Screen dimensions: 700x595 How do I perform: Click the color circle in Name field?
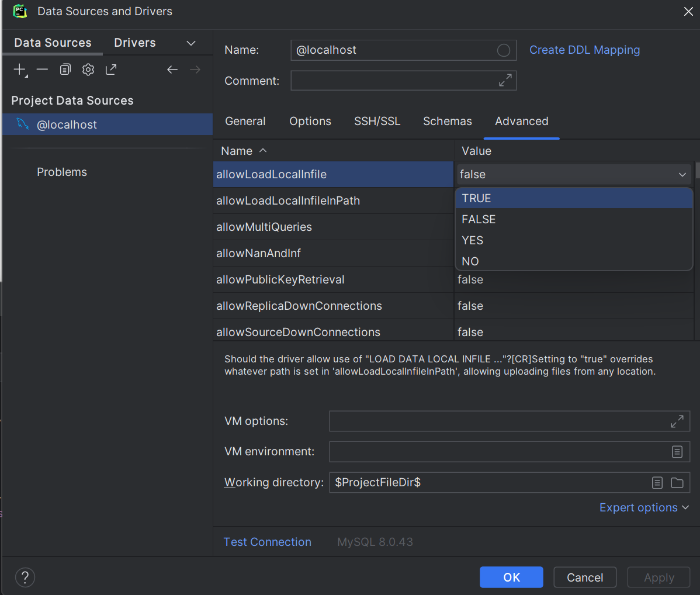point(504,50)
